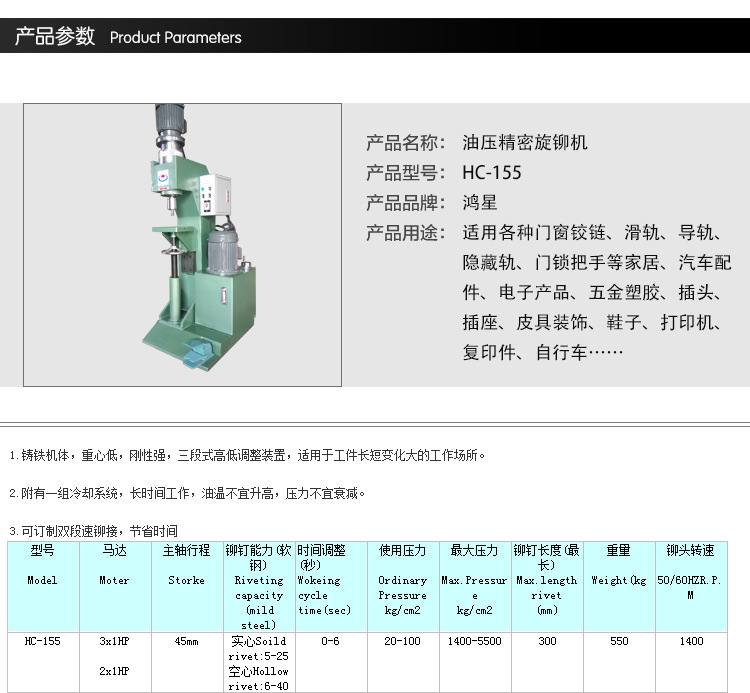Click the 产品参数 Product Parameters header
This screenshot has height=693, width=750.
click(128, 37)
